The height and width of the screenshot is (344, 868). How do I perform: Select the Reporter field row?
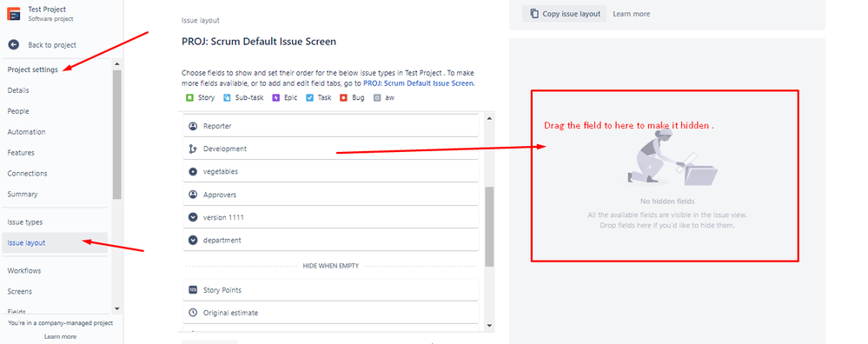[x=330, y=126]
